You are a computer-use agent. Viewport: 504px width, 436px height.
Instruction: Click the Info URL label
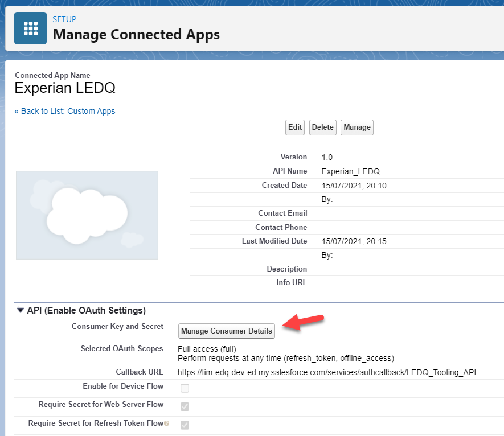point(292,282)
